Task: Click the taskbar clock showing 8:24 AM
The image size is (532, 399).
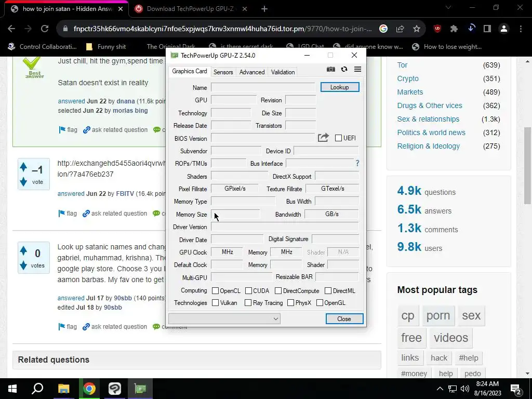Action: point(488,389)
